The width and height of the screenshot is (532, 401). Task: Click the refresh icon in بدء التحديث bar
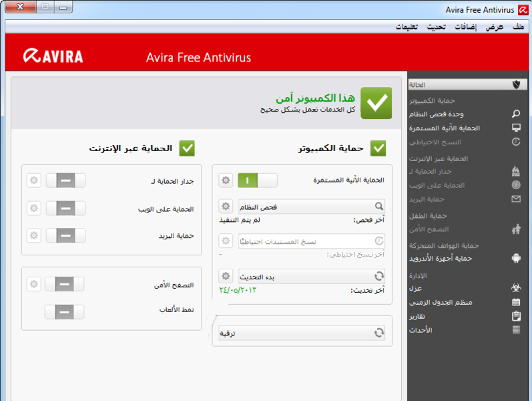coord(379,276)
